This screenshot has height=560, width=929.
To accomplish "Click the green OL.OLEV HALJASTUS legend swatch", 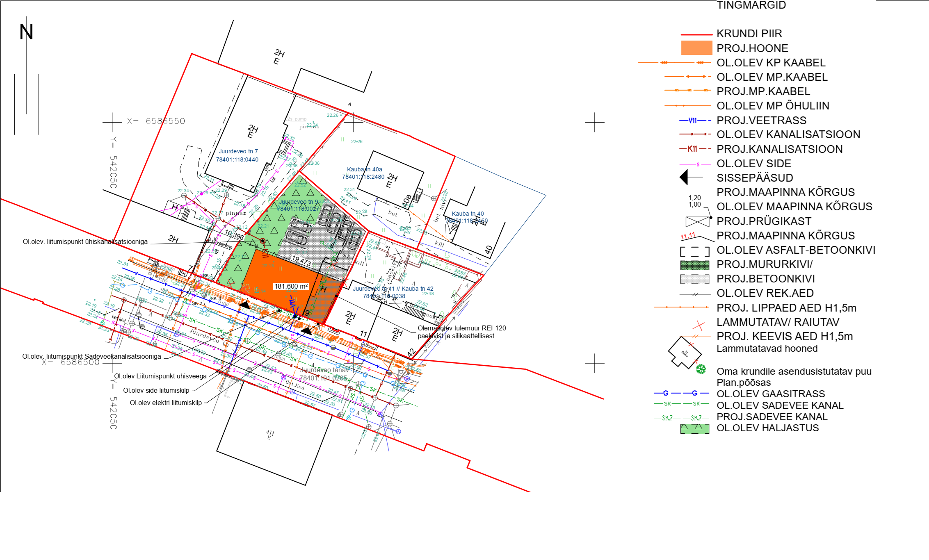I will [x=694, y=429].
